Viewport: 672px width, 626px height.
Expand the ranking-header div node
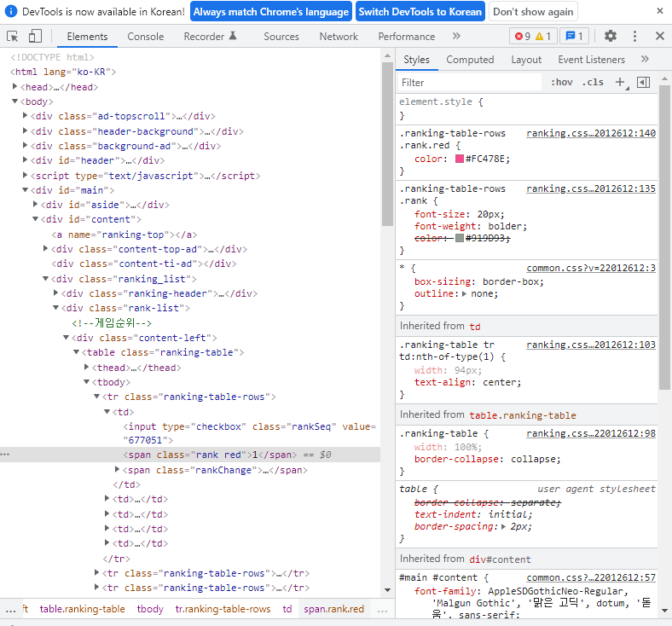[x=56, y=293]
